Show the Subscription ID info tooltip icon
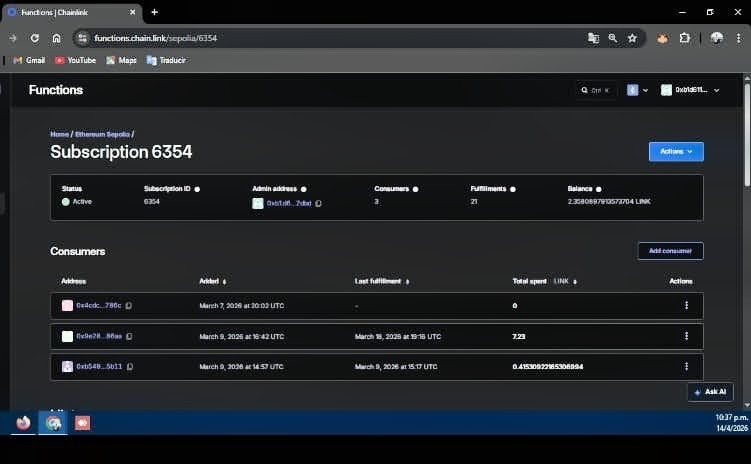The image size is (751, 464). [x=197, y=189]
